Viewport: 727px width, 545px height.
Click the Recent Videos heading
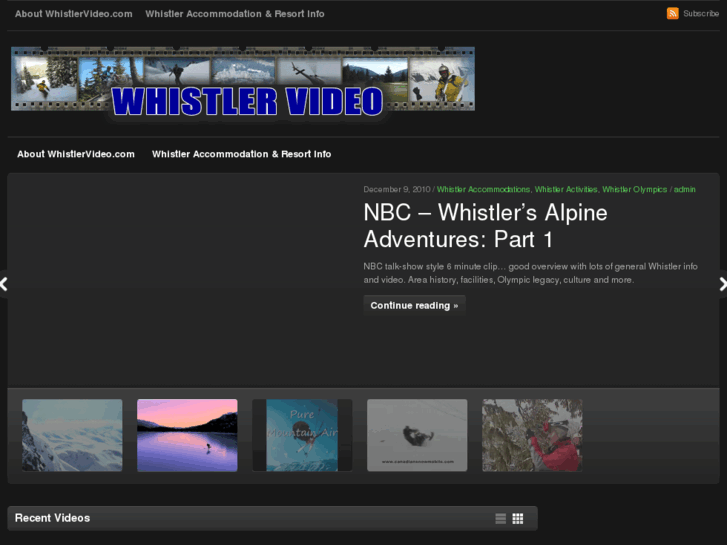click(52, 518)
